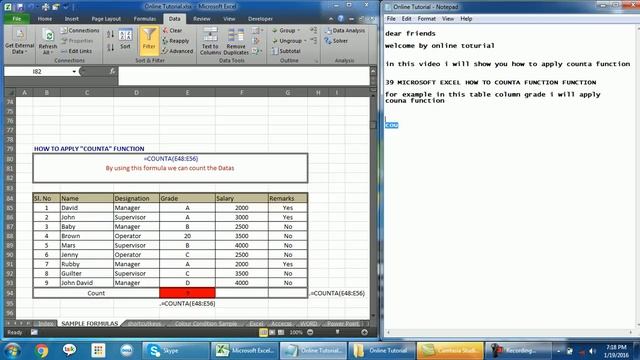Switch to the Home ribbon tab

[x=45, y=19]
